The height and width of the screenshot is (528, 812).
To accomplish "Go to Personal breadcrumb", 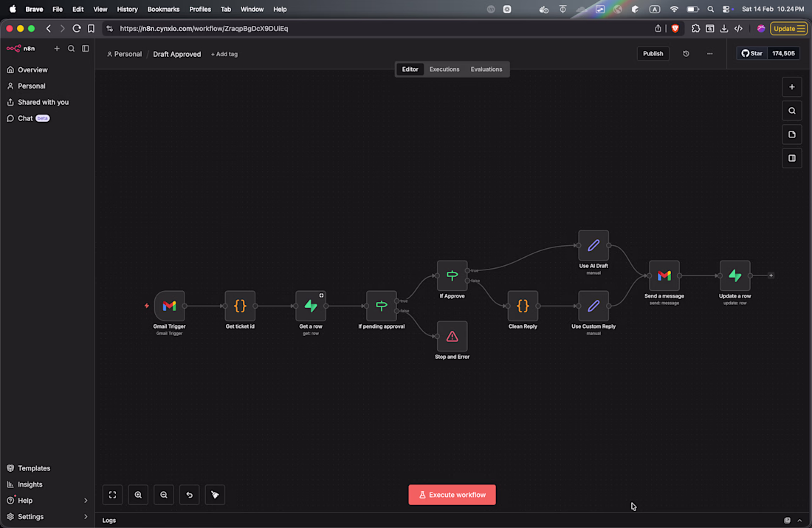I will point(124,54).
